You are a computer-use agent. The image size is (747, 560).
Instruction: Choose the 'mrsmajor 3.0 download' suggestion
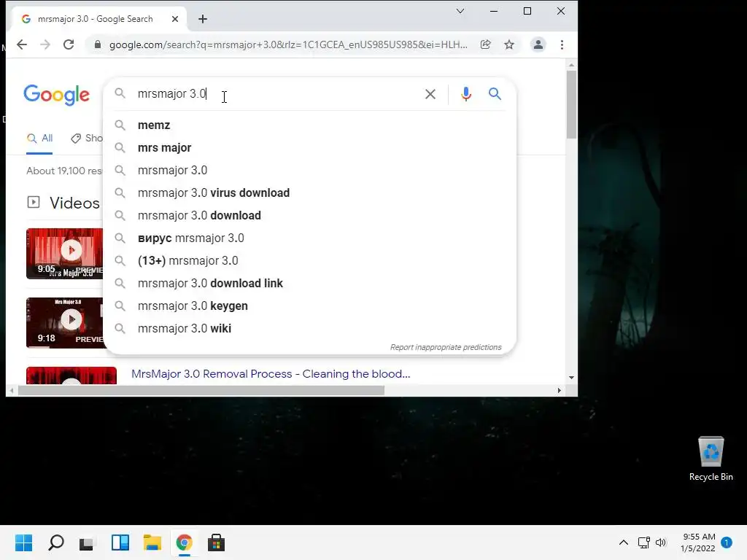pos(309,216)
